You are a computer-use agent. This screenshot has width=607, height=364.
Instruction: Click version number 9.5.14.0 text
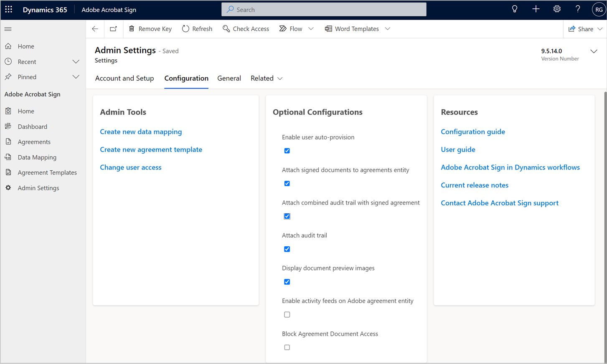click(551, 51)
